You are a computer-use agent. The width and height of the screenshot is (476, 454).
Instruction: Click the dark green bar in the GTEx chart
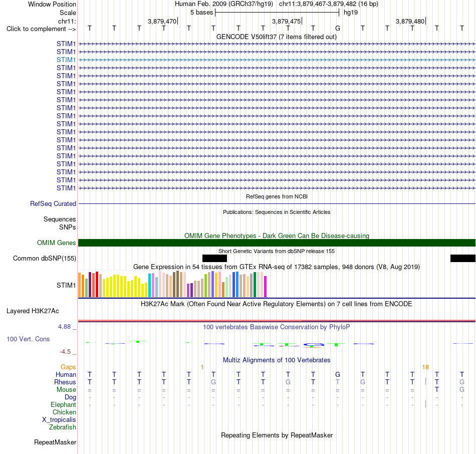pyautogui.click(x=255, y=285)
